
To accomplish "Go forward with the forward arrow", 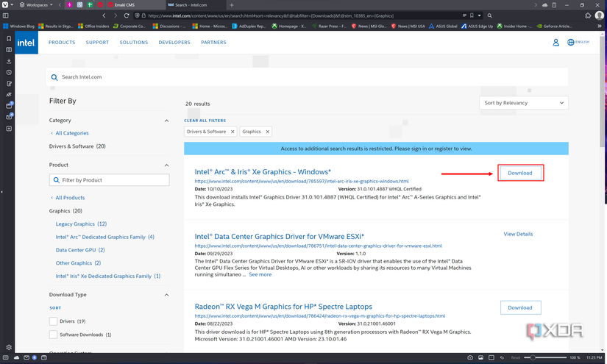I will pyautogui.click(x=115, y=15).
